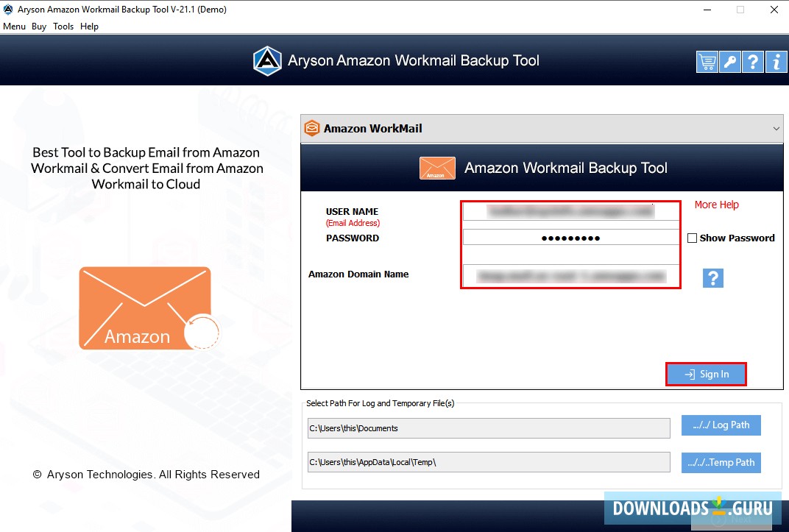Viewport: 789px width, 532px height.
Task: Open the help question mark icon
Action: [x=752, y=62]
